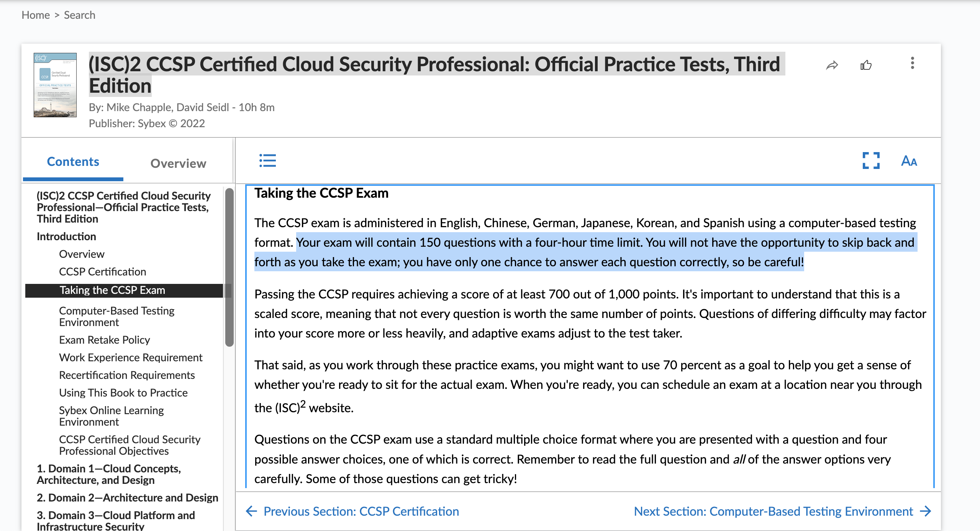Screen dimensions: 980x531
Task: Go to Next Section: Computer-Based Testing Environment
Action: tap(773, 511)
